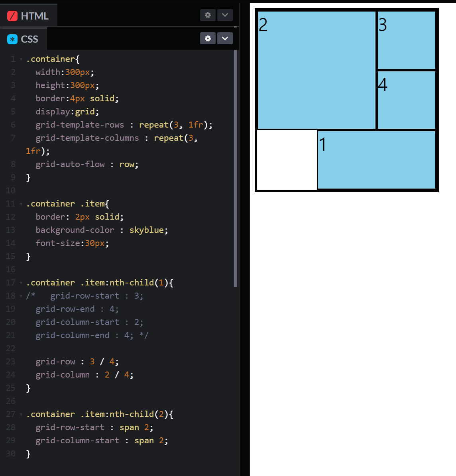Open the HTML panel settings gear
The image size is (456, 476).
click(208, 15)
